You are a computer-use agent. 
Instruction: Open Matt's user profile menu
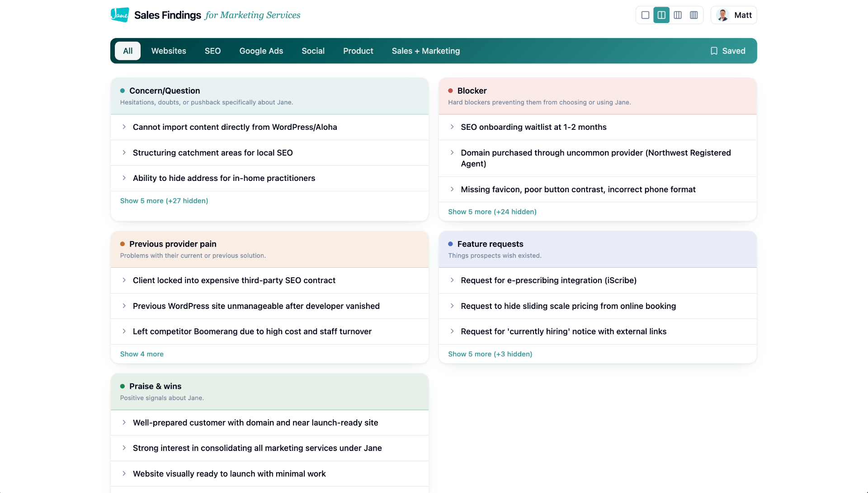click(734, 15)
